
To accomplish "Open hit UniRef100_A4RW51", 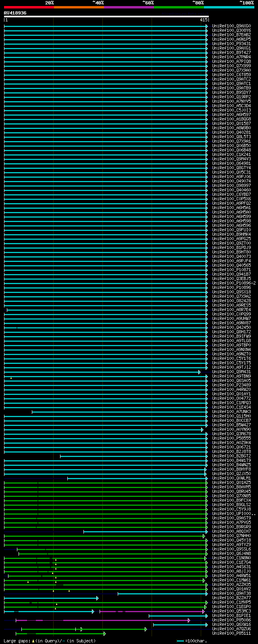I will coord(231,576).
